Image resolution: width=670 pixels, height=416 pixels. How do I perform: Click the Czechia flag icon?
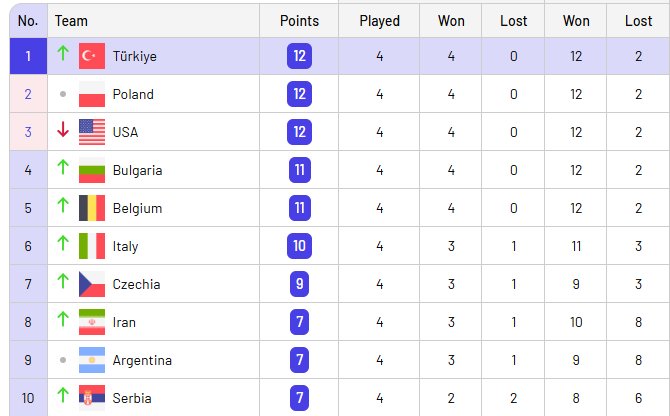(92, 284)
